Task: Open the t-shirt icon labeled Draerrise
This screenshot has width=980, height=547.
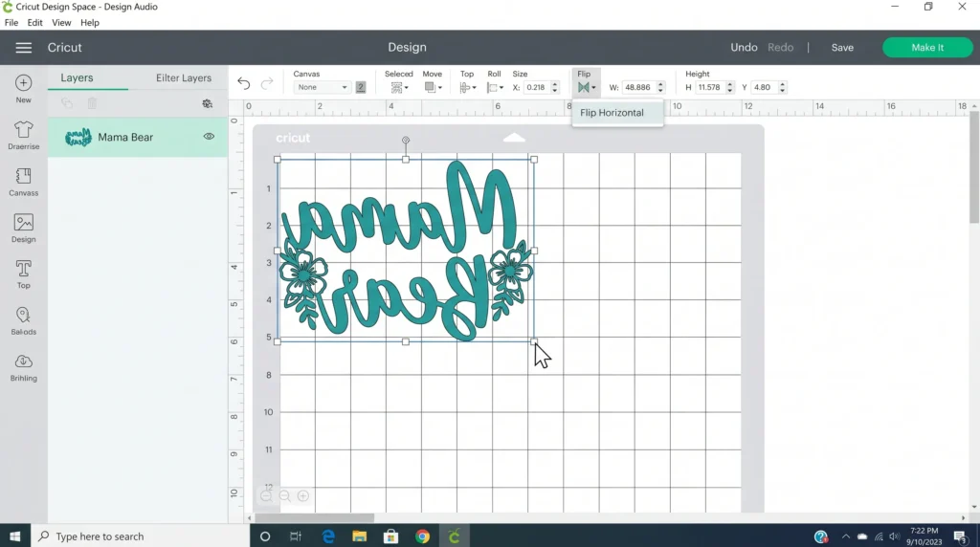Action: point(23,129)
